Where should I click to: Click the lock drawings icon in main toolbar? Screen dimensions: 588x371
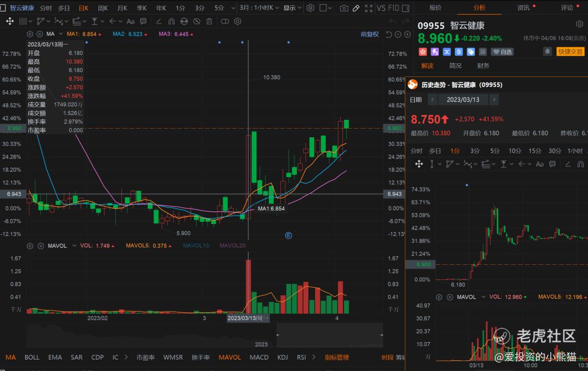[x=184, y=21]
